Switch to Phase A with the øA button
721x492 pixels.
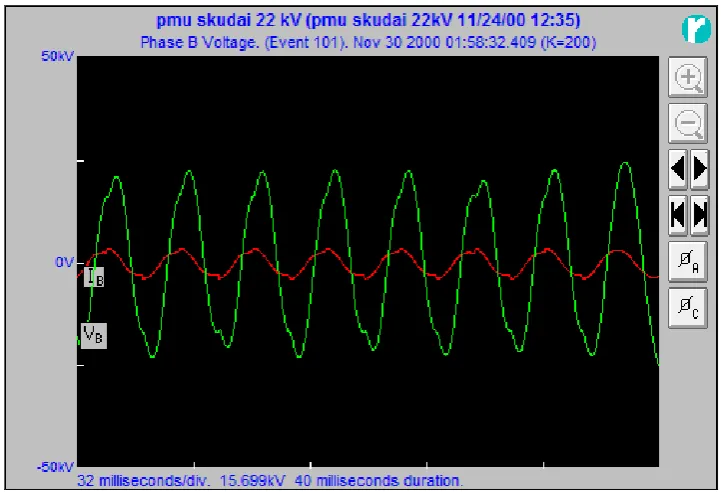coord(688,261)
